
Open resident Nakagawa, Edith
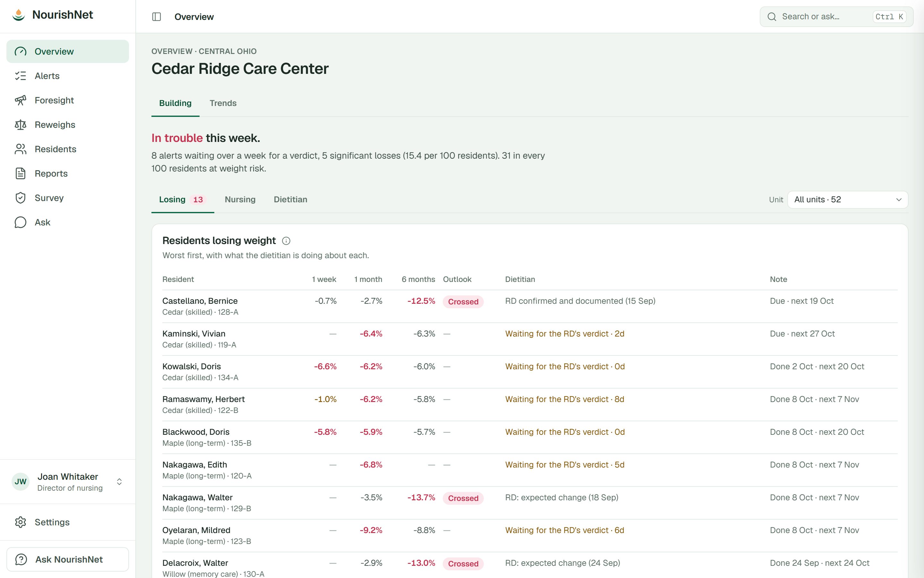(194, 465)
